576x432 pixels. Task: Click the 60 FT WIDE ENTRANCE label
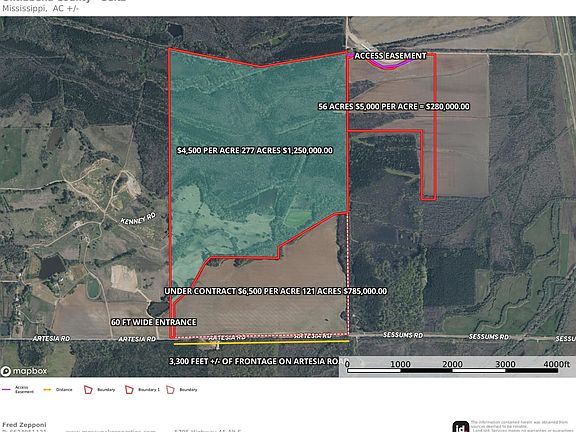pos(154,322)
